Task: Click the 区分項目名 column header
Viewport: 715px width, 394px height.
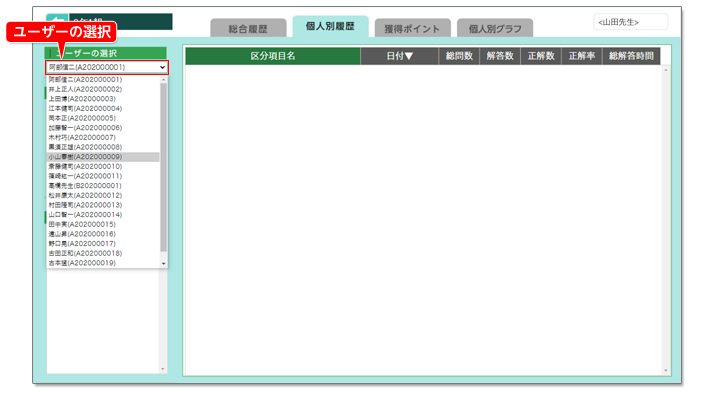Action: [x=273, y=56]
